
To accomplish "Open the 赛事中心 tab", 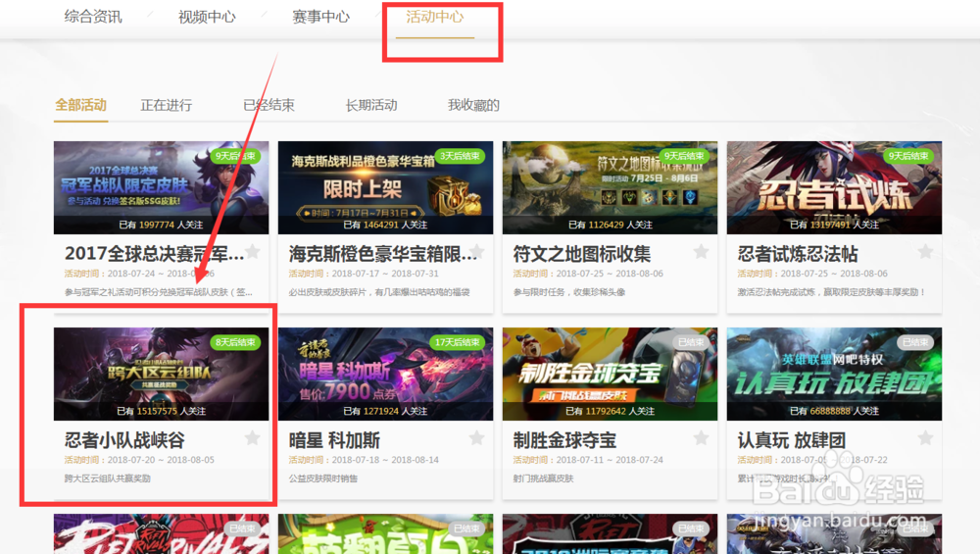I will click(320, 17).
